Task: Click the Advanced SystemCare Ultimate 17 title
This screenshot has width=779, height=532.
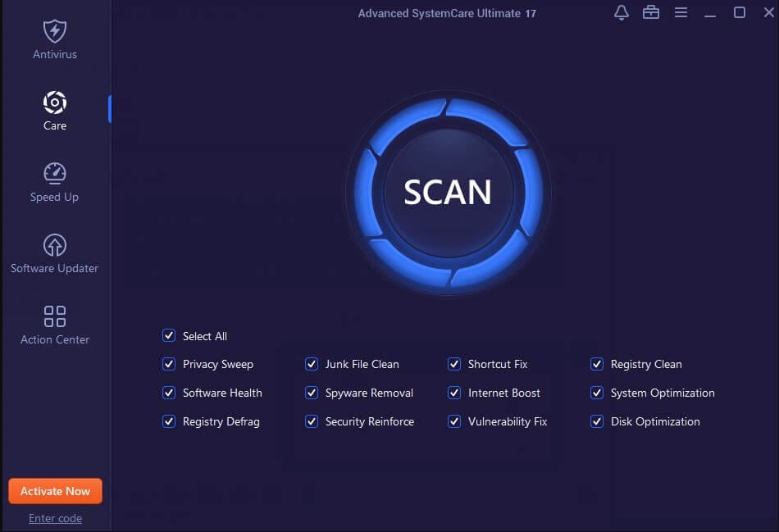Action: point(447,13)
